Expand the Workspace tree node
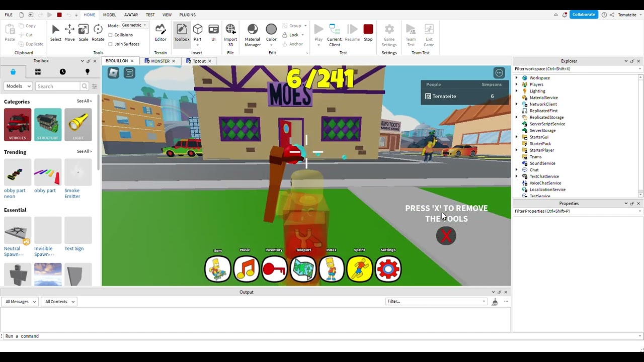 (516, 78)
